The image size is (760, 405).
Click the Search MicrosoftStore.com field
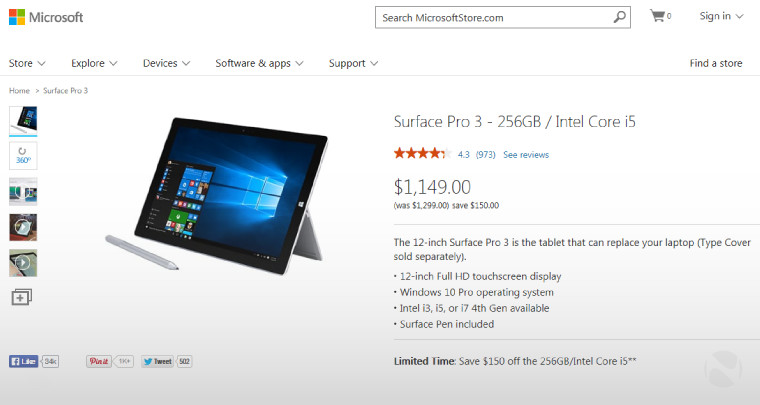click(494, 17)
